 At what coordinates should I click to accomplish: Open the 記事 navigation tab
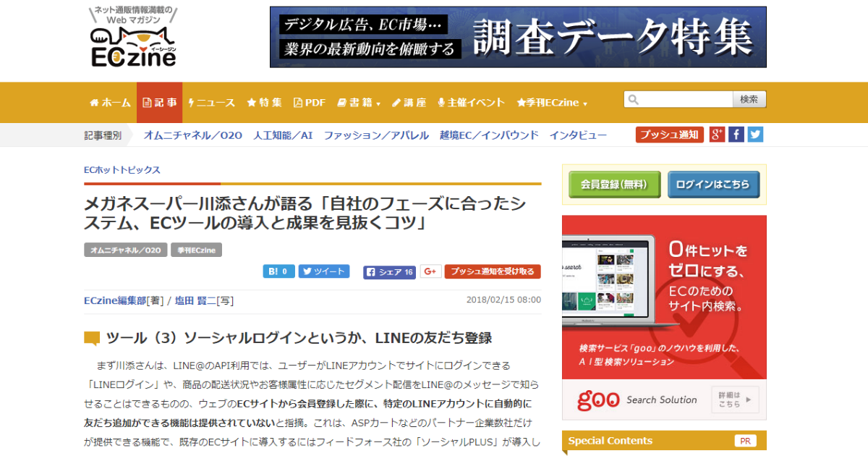point(159,103)
